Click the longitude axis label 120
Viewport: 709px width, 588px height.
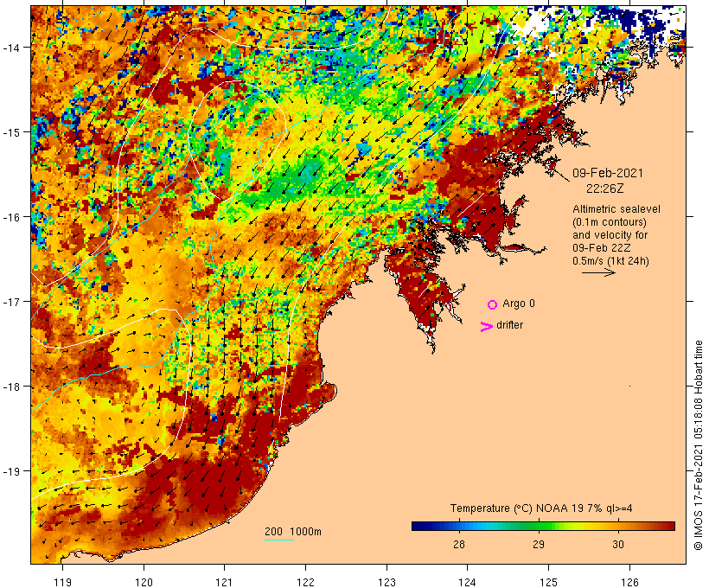coord(144,582)
